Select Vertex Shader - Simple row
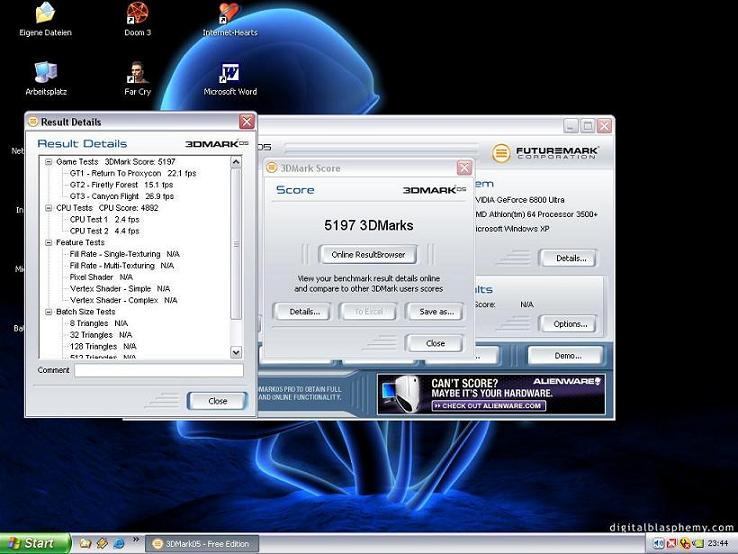 point(120,289)
